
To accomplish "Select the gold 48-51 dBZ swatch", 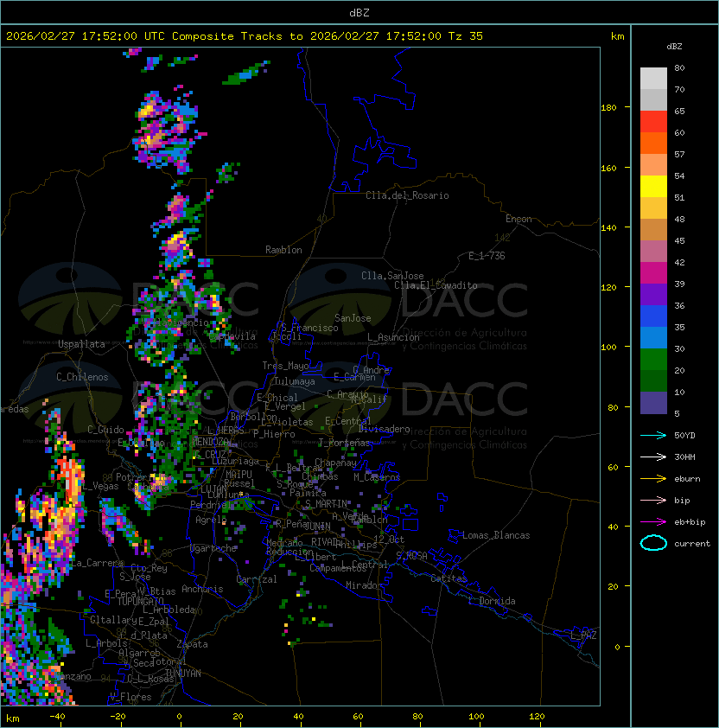I will (653, 208).
